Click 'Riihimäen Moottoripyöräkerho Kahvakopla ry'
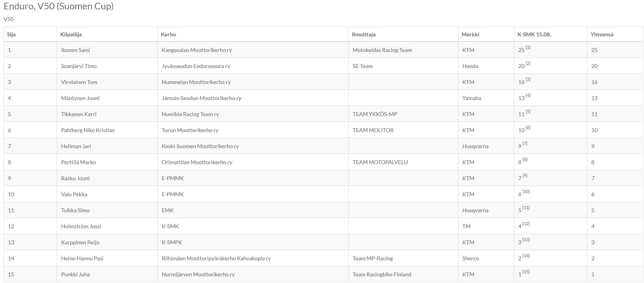Viewport: 644px width, 283px height. pos(216,258)
